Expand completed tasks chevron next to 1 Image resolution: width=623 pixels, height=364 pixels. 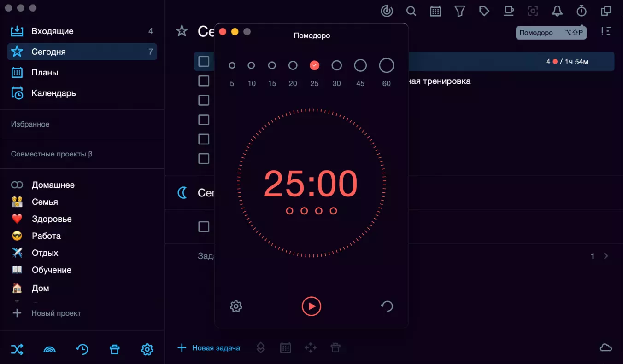point(606,256)
